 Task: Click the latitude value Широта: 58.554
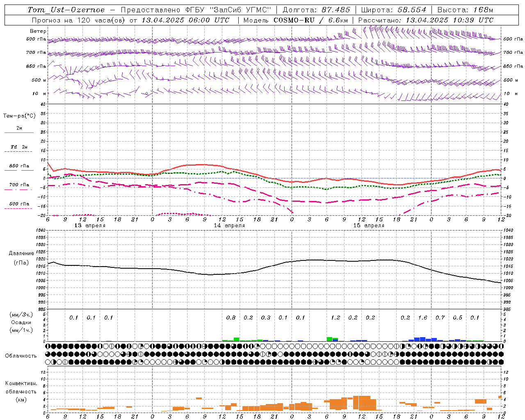(393, 10)
